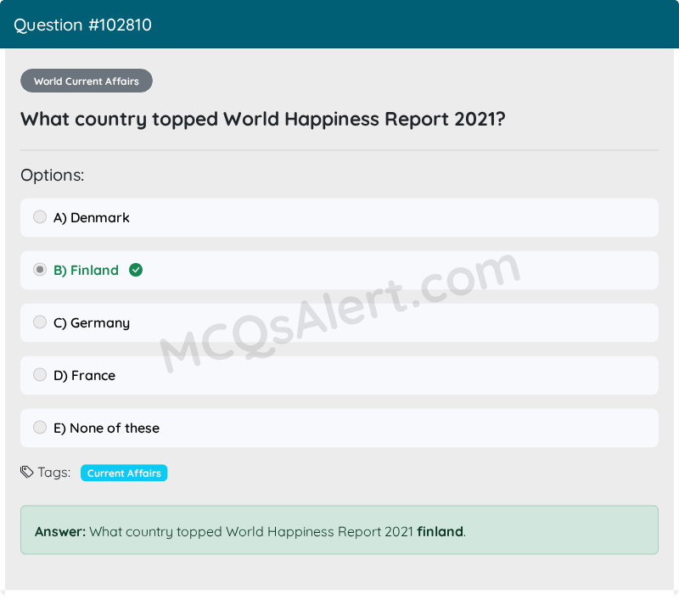679x616 pixels.
Task: Click the green checkmark icon beside Finland
Action: (x=136, y=270)
